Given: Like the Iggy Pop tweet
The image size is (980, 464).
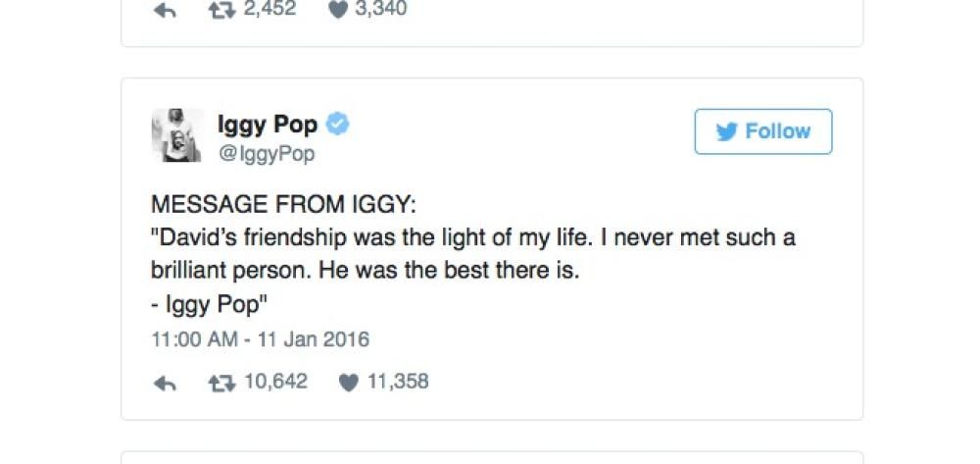Looking at the screenshot, I should click(348, 384).
